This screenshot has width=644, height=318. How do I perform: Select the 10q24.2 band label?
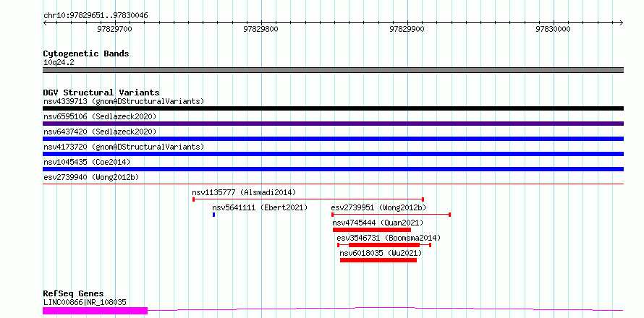(59, 63)
